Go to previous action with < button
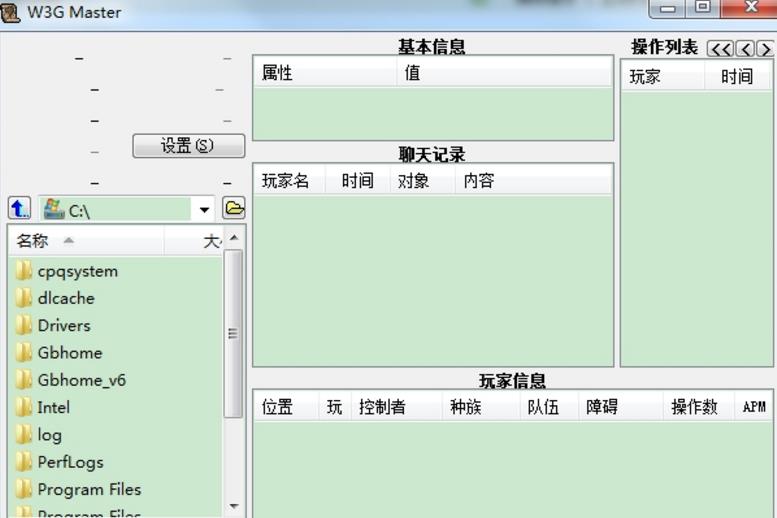Screen dimensions: 777x518 (x=745, y=49)
